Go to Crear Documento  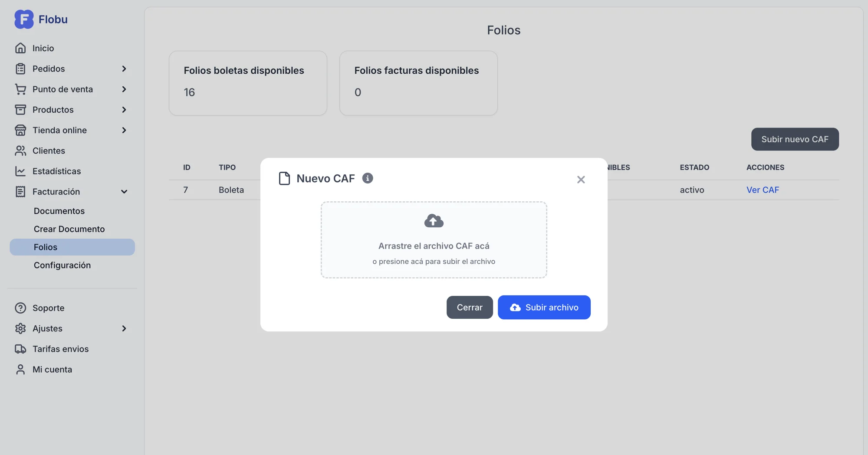69,229
